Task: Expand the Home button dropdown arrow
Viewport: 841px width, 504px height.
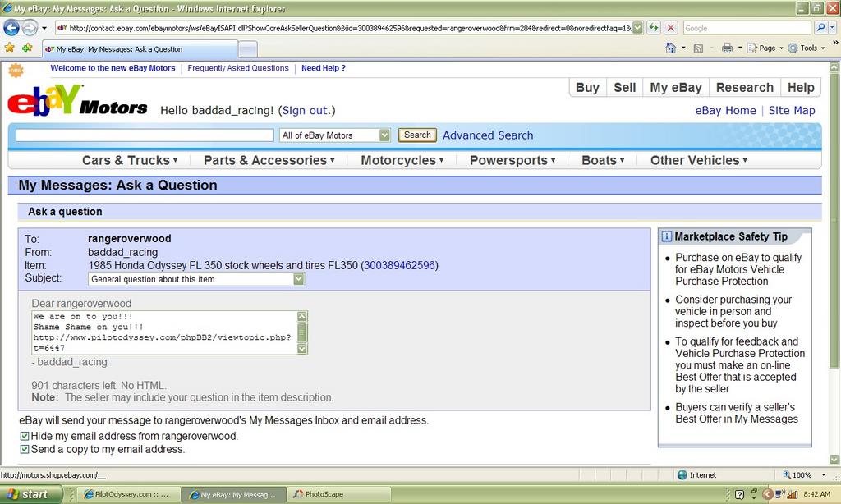Action: [683, 48]
